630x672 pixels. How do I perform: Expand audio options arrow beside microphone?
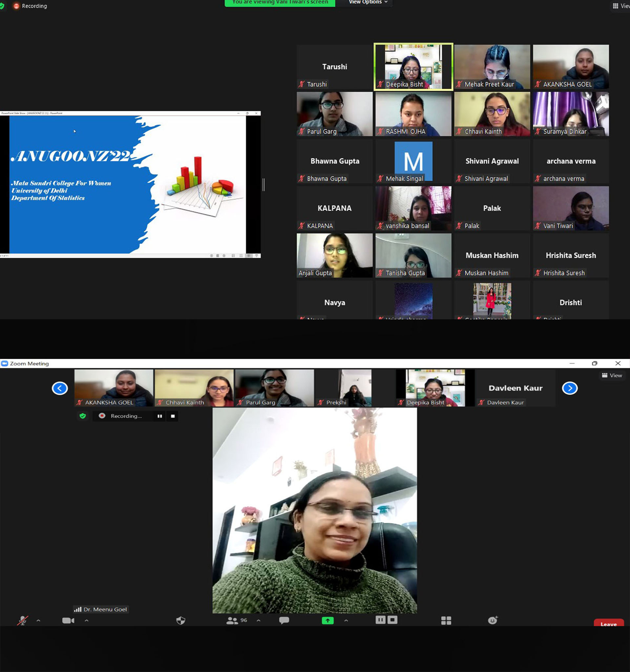point(38,620)
